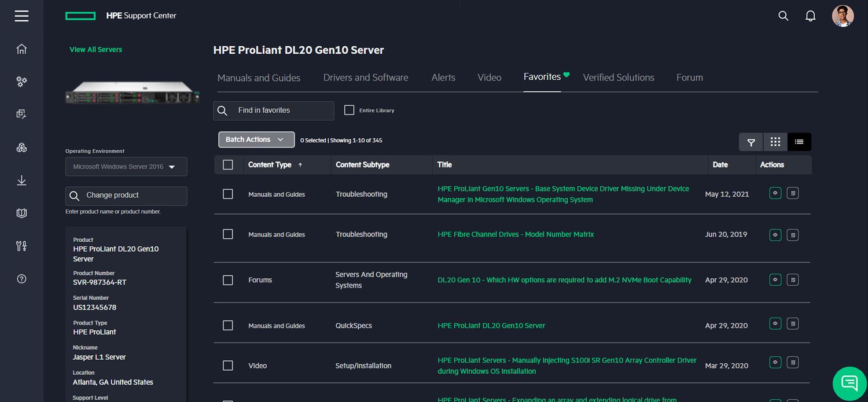The image size is (868, 402).
Task: Open the Operating Environment dropdown
Action: (x=126, y=167)
